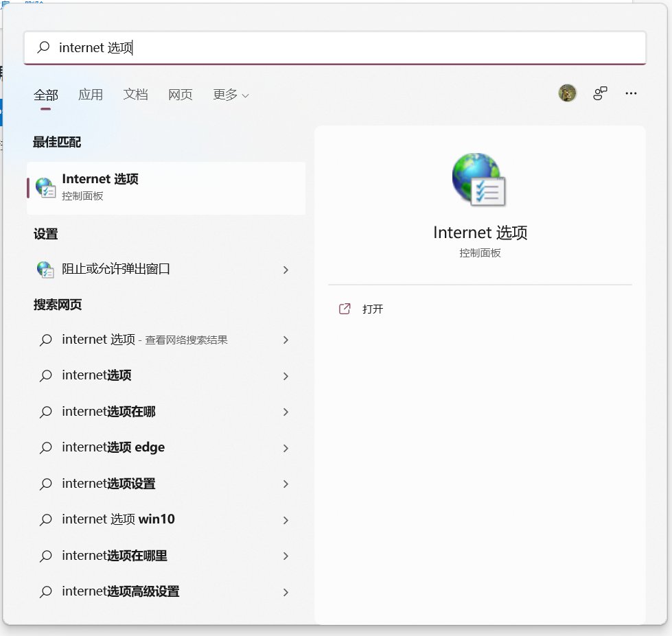Click the magnifier icon in the search box

click(43, 47)
